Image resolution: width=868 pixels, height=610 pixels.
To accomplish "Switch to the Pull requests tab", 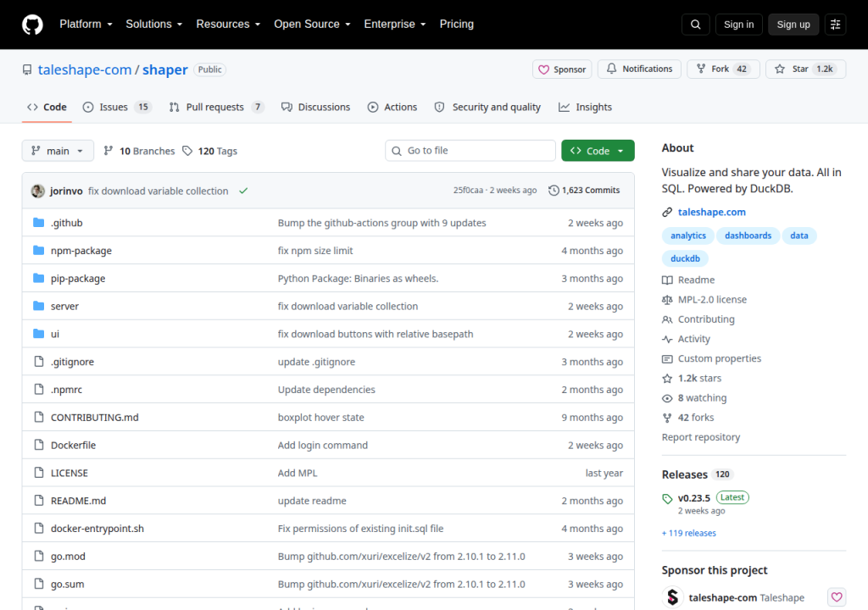I will tap(216, 108).
